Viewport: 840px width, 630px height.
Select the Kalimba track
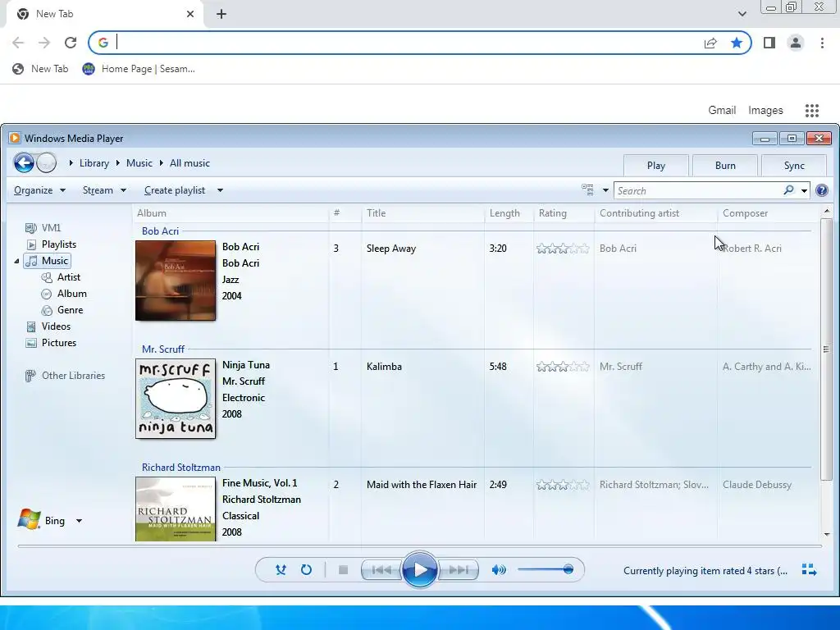point(384,367)
